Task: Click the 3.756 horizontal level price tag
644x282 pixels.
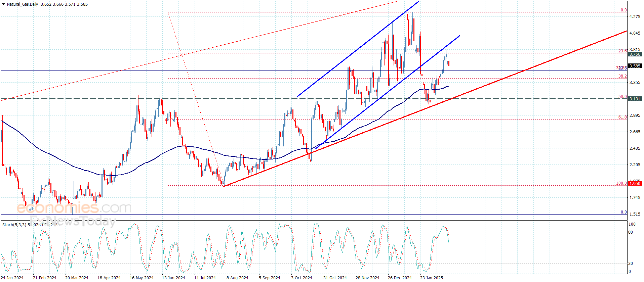Action: (x=635, y=54)
